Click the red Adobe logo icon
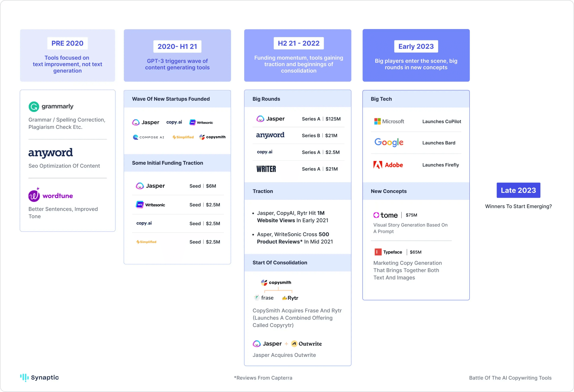 pyautogui.click(x=377, y=165)
